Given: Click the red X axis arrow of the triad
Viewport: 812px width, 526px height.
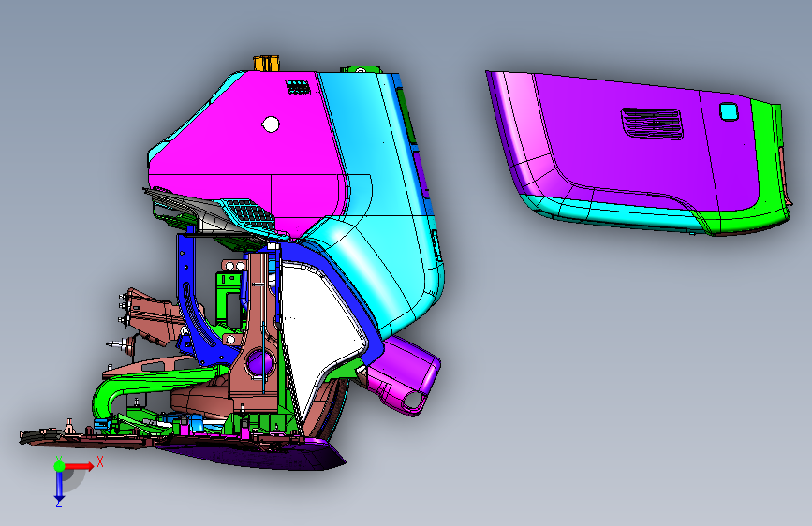Looking at the screenshot, I should pos(81,466).
